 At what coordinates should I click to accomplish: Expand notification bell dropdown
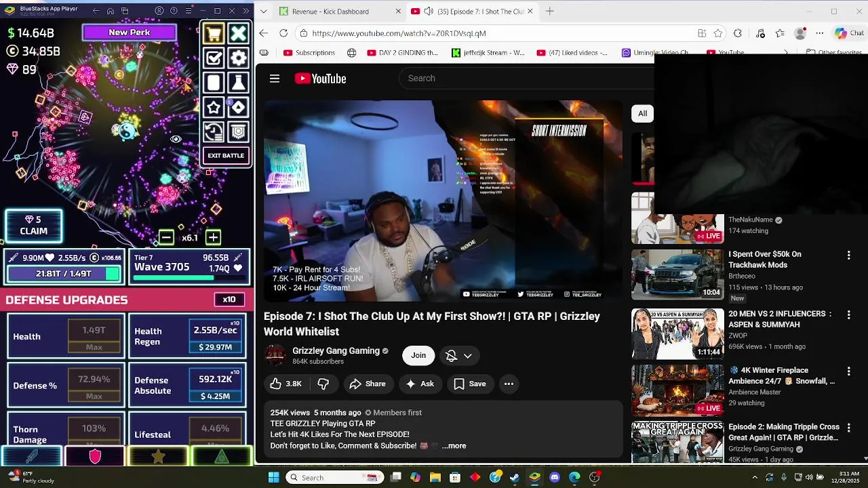(468, 356)
